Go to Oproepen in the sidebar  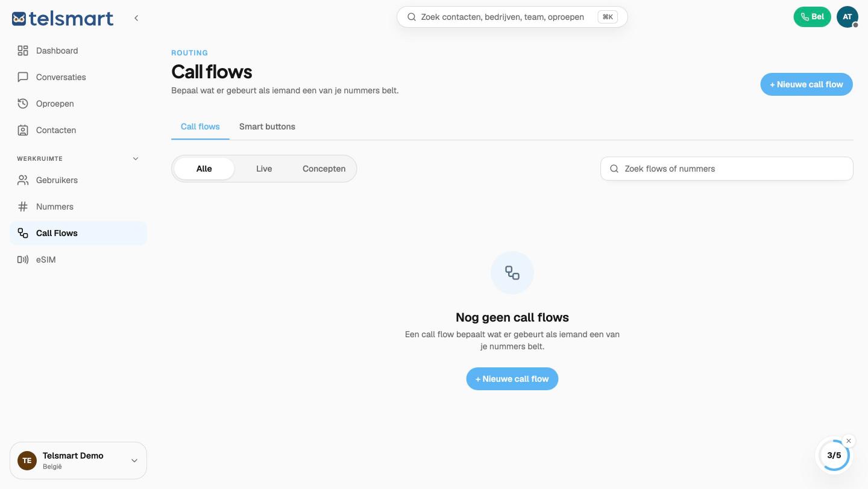pyautogui.click(x=78, y=104)
